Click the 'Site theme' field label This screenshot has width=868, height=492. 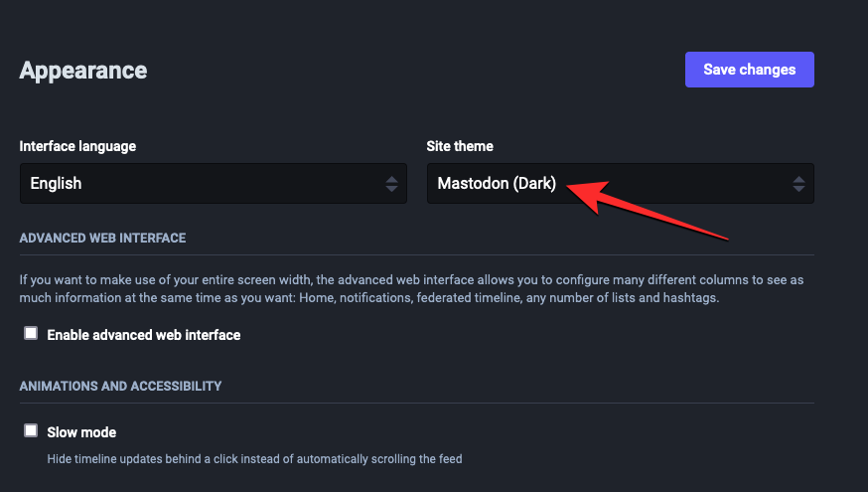click(460, 146)
